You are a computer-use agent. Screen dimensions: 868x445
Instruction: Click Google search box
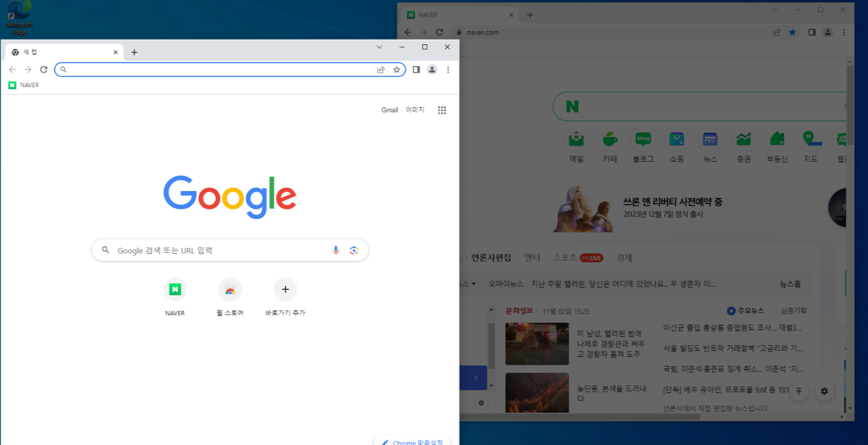tap(230, 250)
